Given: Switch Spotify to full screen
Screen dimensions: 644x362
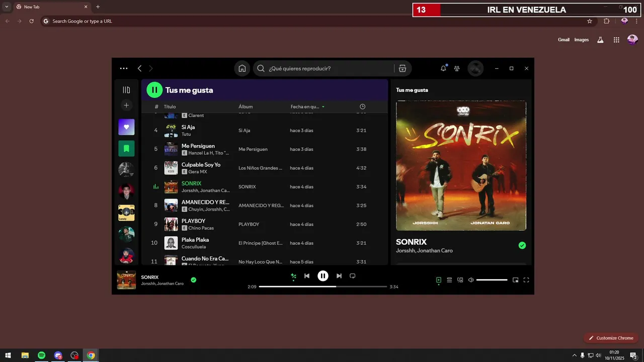Looking at the screenshot, I should click(x=526, y=280).
